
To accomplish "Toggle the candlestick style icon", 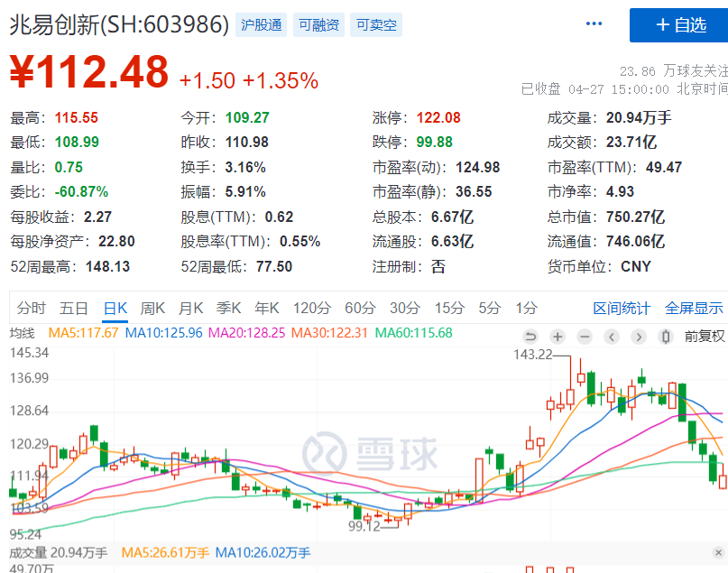I will click(666, 337).
